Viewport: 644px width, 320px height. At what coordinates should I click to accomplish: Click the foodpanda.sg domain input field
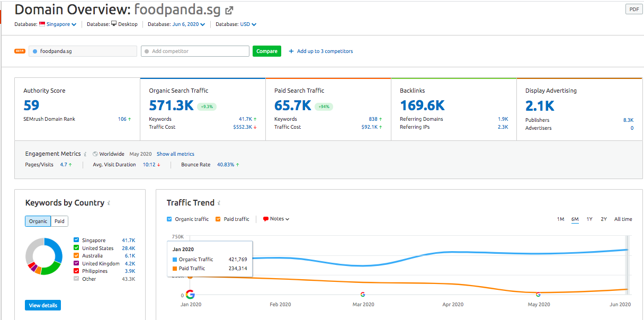point(83,51)
